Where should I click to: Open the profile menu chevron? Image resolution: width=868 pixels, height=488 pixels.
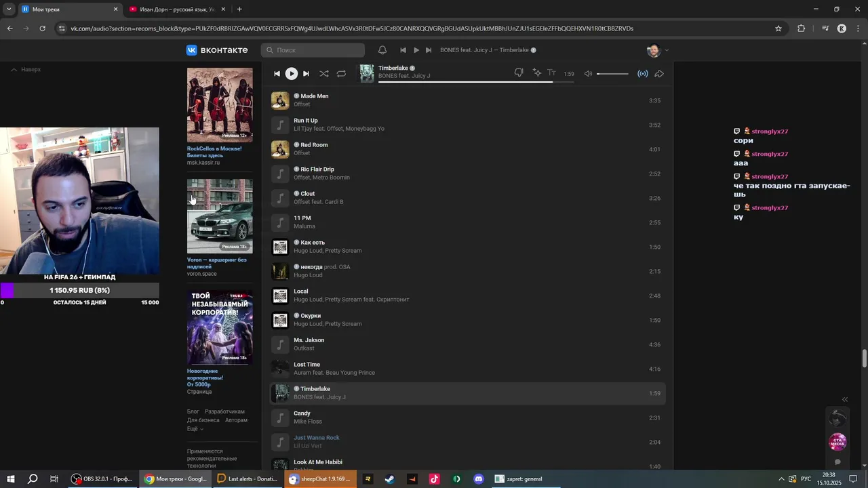pos(667,50)
